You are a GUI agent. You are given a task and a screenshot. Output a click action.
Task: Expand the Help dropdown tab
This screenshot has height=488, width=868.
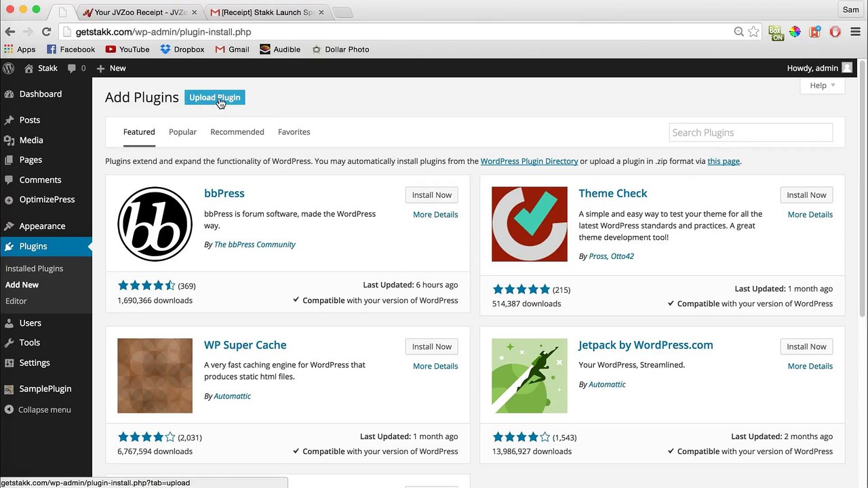coord(823,85)
